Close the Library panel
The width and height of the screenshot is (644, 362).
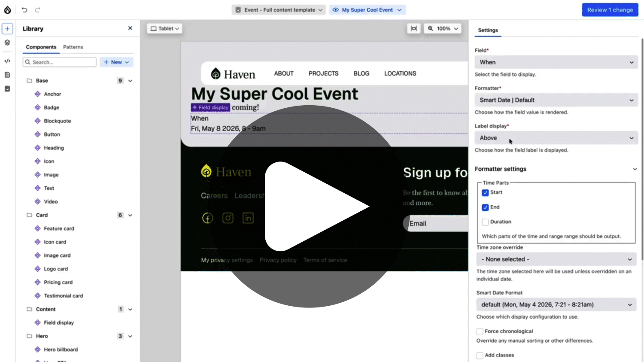[x=130, y=28]
